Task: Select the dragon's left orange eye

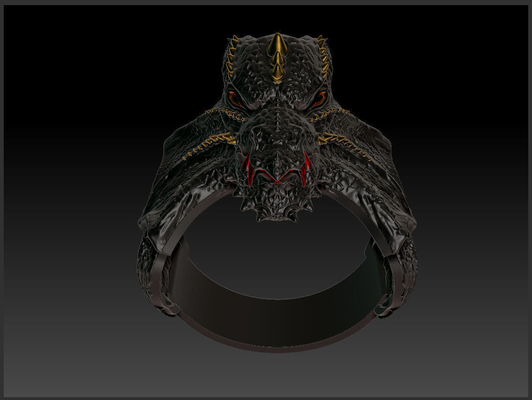Action: tap(235, 98)
